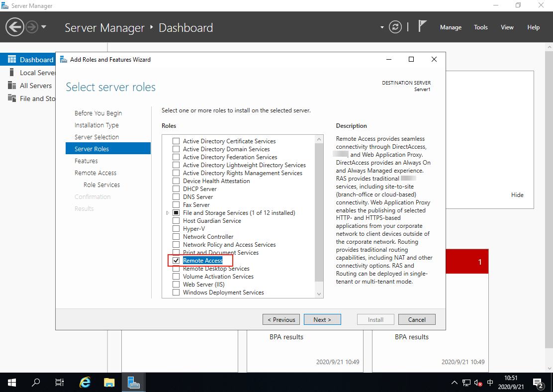Click the muted volume tray icon
The height and width of the screenshot is (392, 553).
coord(478,383)
